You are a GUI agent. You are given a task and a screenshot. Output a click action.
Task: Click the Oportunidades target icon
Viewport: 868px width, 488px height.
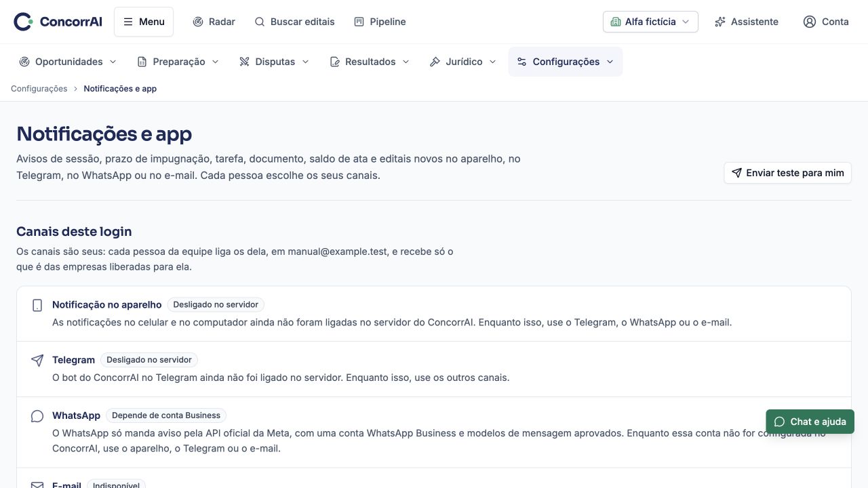[x=24, y=62]
